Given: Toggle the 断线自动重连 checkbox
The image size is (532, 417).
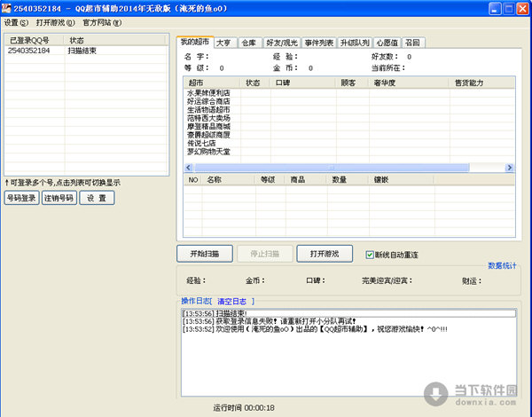Looking at the screenshot, I should [x=370, y=255].
